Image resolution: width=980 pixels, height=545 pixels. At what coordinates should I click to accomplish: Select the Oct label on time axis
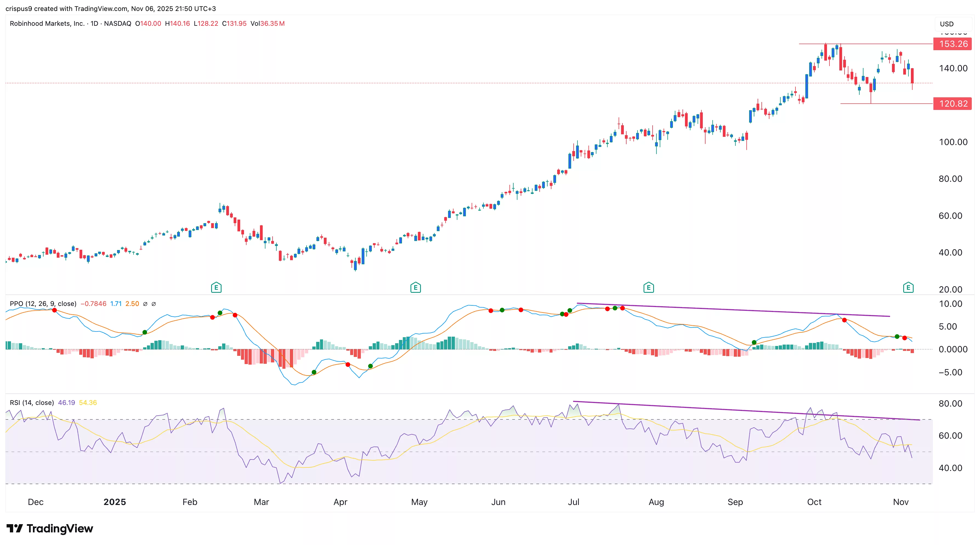[x=814, y=502]
